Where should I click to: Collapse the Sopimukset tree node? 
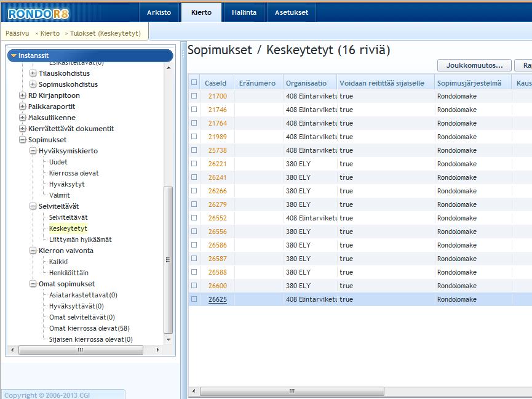22,140
